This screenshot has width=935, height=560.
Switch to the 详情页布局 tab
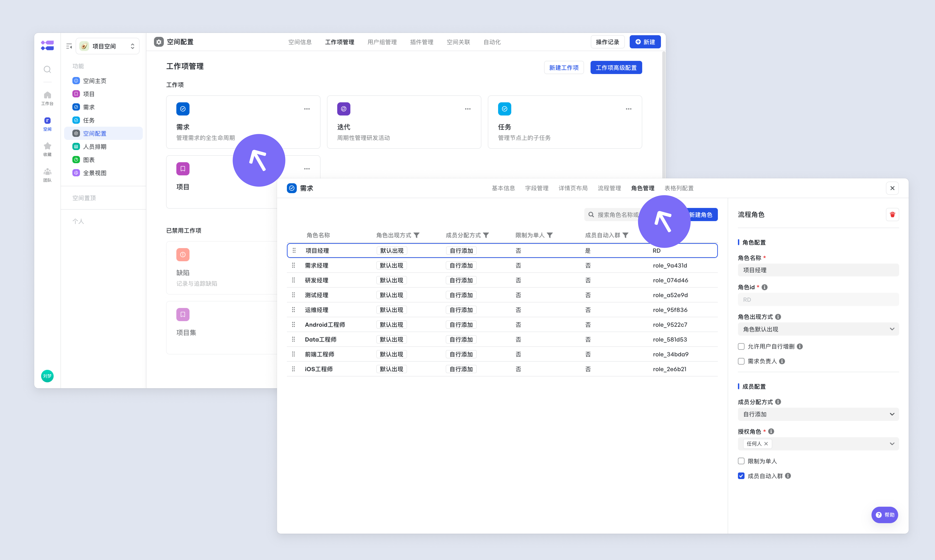(x=573, y=188)
